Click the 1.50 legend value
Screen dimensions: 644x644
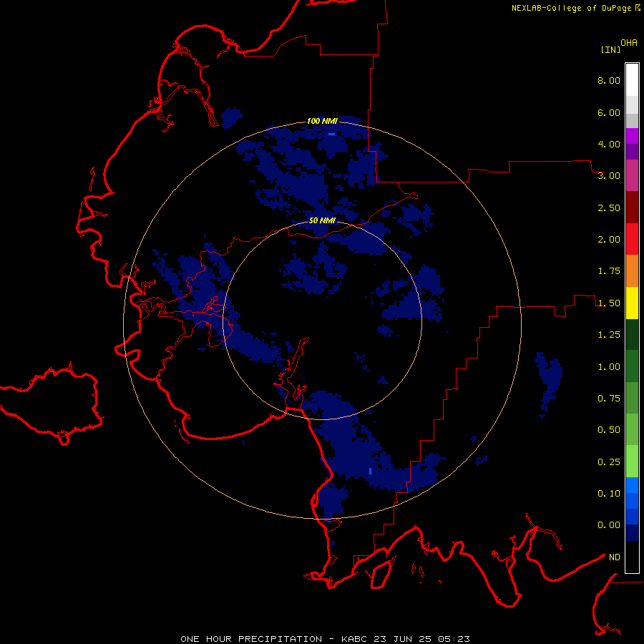609,303
